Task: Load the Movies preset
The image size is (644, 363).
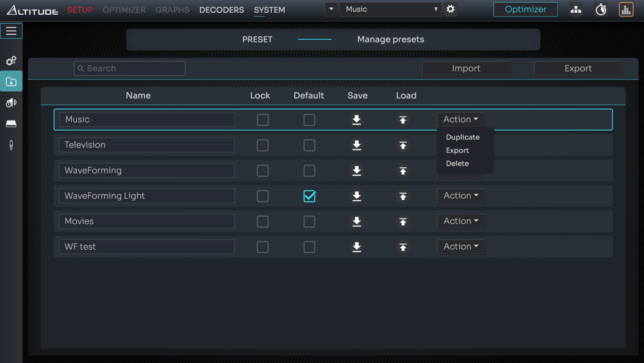Action: pyautogui.click(x=403, y=221)
